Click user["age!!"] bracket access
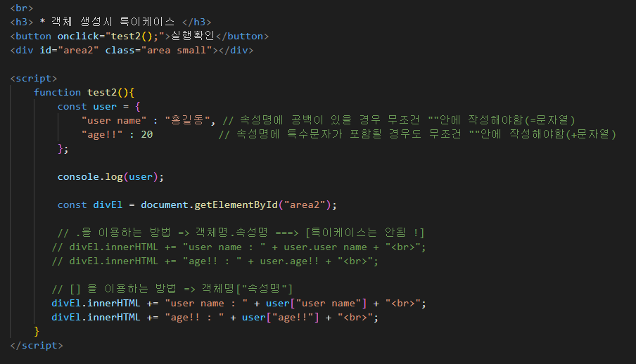 [x=281, y=318]
